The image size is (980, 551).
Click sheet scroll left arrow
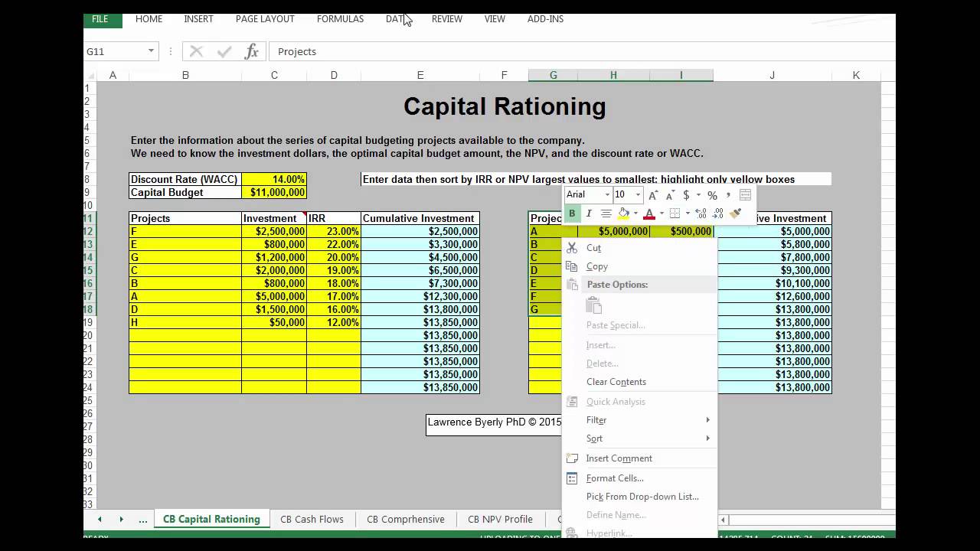click(100, 519)
